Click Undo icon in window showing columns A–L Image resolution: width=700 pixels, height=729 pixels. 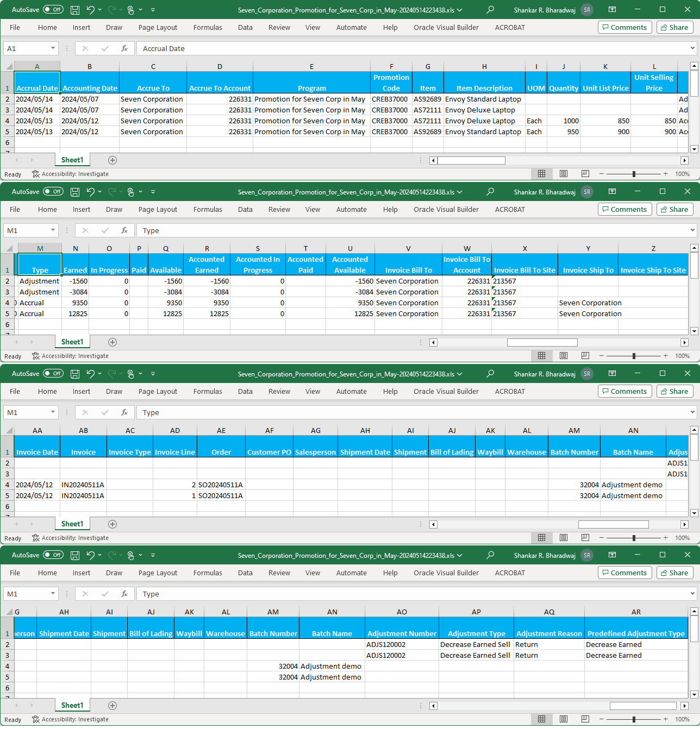[90, 10]
